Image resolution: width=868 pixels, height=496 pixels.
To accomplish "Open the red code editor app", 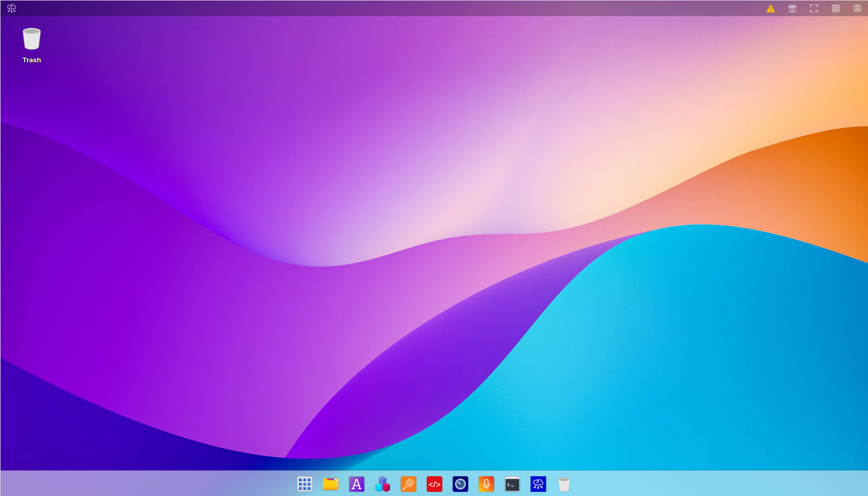I will [x=435, y=484].
